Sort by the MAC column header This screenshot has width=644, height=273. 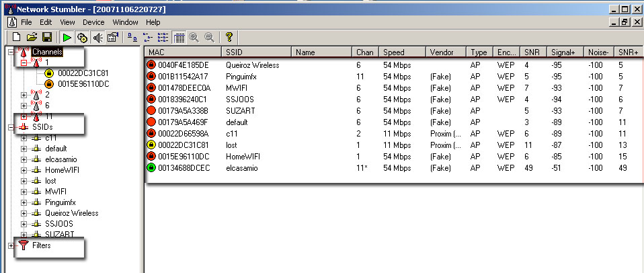click(183, 52)
